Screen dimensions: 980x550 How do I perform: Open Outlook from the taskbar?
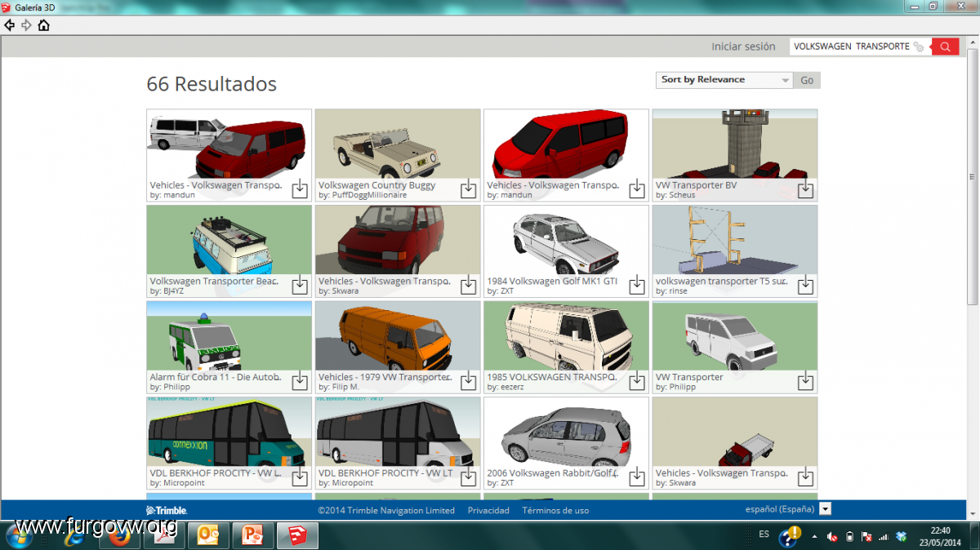tap(209, 536)
